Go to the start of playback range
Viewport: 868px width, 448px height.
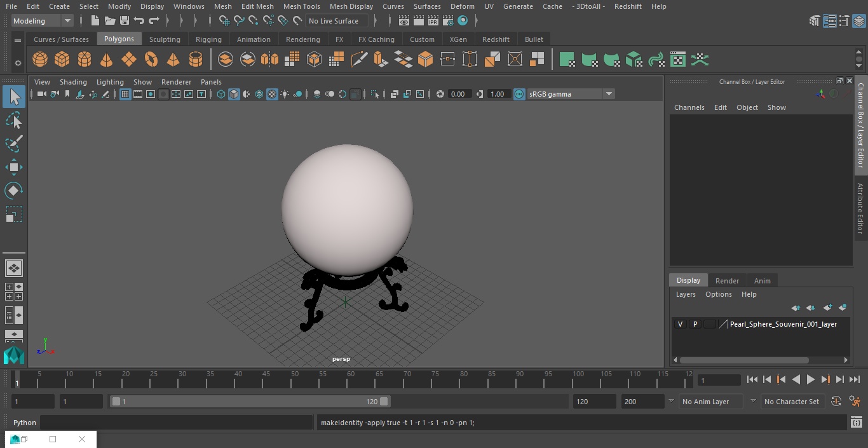pos(752,379)
